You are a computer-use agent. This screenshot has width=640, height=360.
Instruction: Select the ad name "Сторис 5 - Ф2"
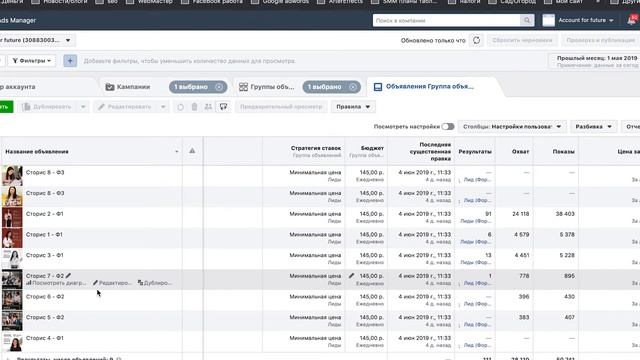[45, 318]
